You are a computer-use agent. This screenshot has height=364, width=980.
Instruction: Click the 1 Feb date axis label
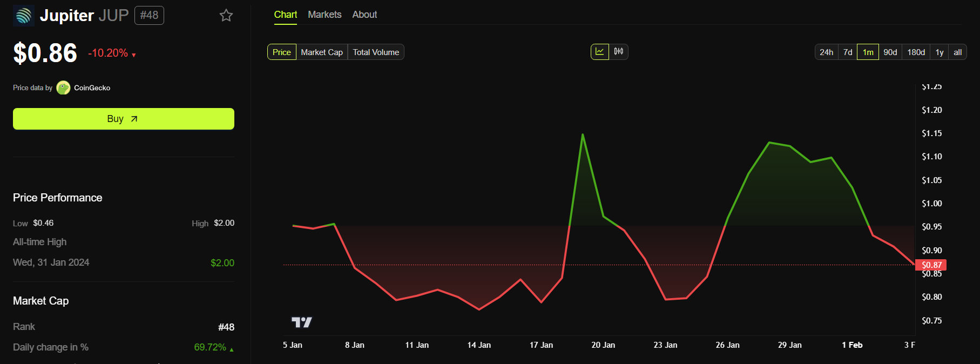[x=852, y=345]
